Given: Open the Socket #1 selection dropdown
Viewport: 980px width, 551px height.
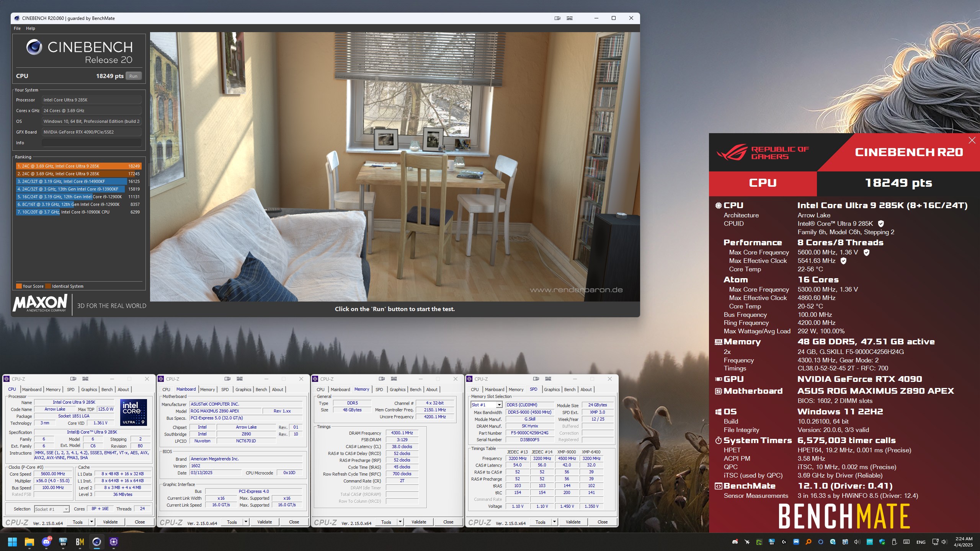Looking at the screenshot, I should pyautogui.click(x=52, y=509).
